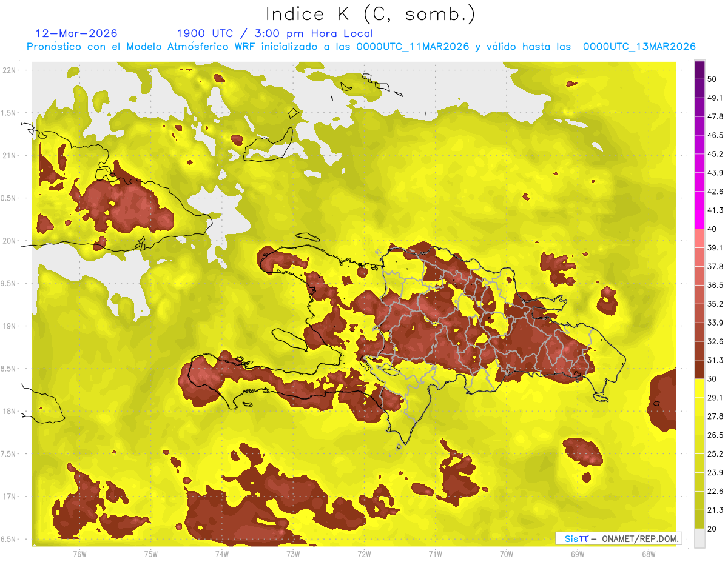Click the bright yellow legend segment between 29.1 and 30
The height and width of the screenshot is (562, 728).
(x=699, y=388)
